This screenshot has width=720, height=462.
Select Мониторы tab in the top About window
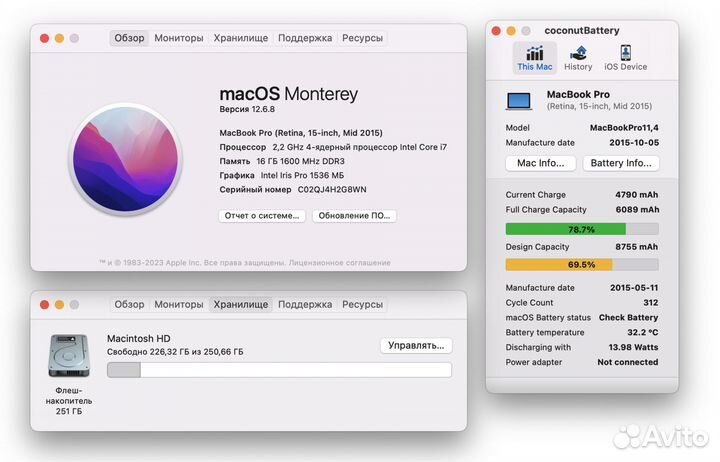[x=179, y=38]
